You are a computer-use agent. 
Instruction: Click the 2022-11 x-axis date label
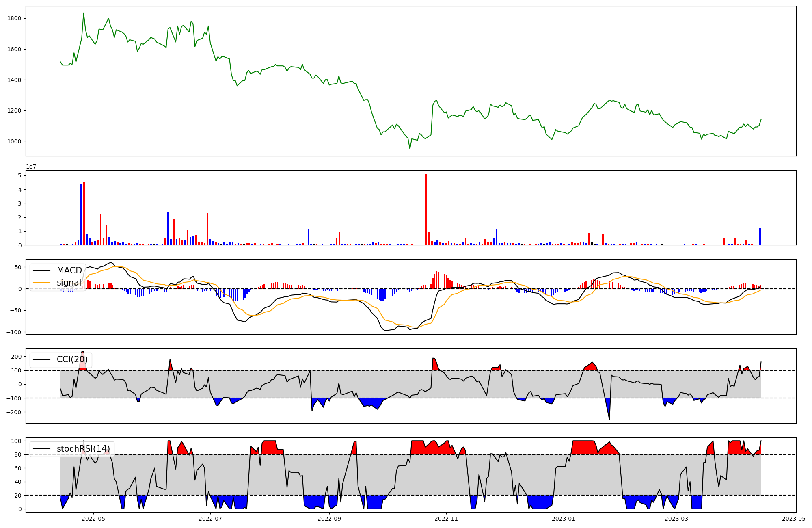click(446, 519)
